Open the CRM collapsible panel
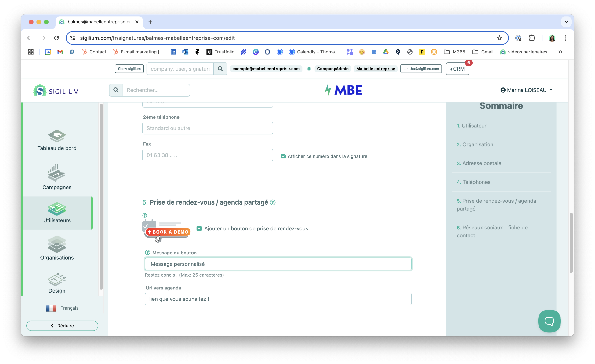Image resolution: width=595 pixels, height=364 pixels. 457,69
